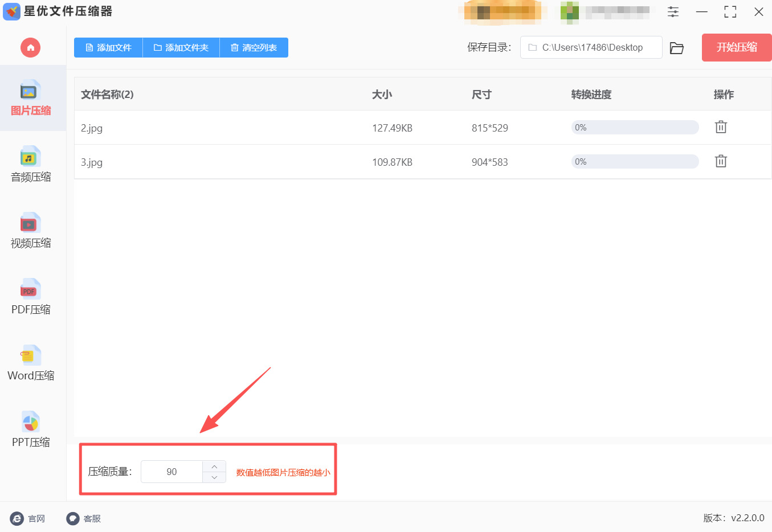Click the compression quality value field
Viewport: 772px width, 532px height.
171,472
